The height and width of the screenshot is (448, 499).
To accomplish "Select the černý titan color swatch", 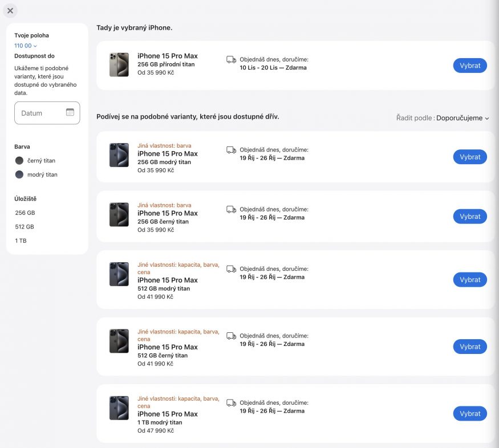I will (19, 161).
